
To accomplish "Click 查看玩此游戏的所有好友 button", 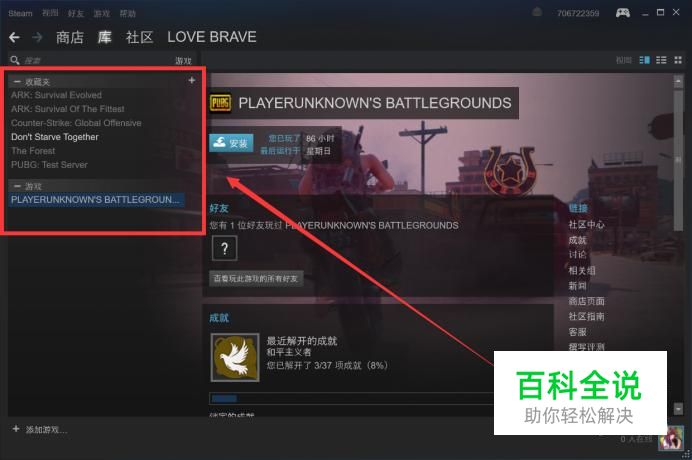I will 256,279.
